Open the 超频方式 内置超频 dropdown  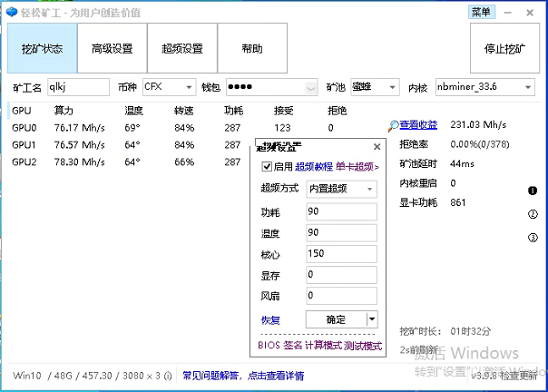pos(369,190)
